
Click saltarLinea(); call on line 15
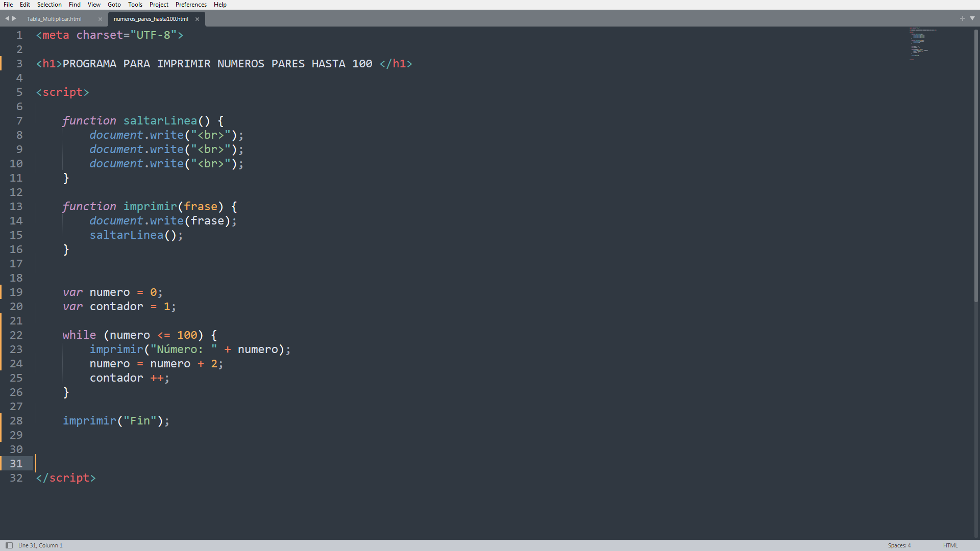[x=136, y=235]
